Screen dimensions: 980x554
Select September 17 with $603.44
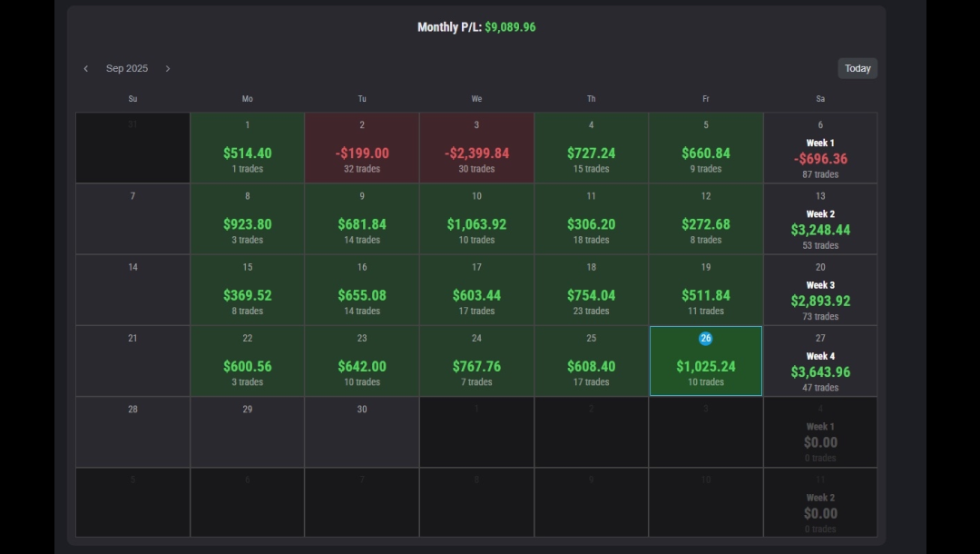tap(477, 290)
